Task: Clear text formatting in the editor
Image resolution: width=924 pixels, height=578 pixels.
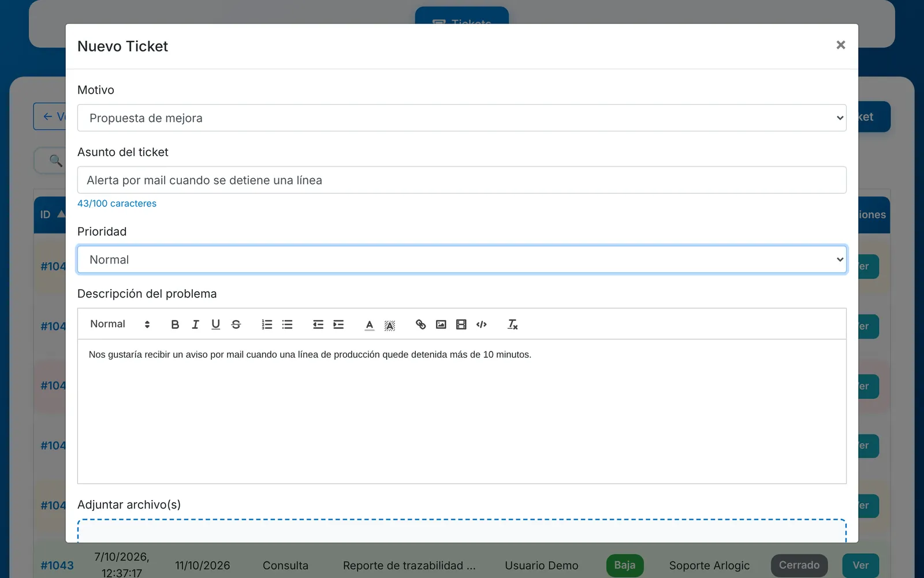Action: [513, 324]
